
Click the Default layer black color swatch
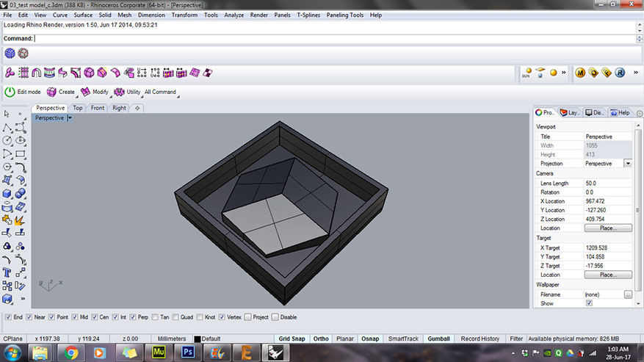click(197, 339)
